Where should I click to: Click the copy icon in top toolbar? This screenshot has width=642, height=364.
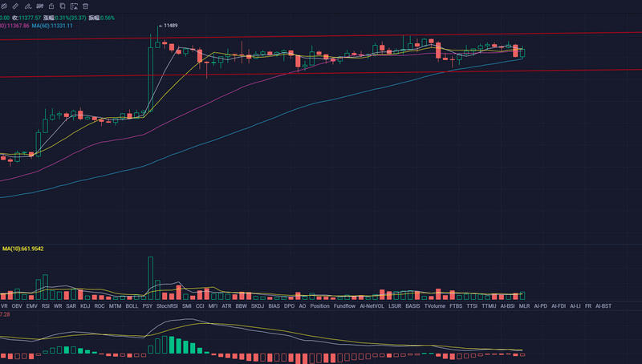pos(63,6)
